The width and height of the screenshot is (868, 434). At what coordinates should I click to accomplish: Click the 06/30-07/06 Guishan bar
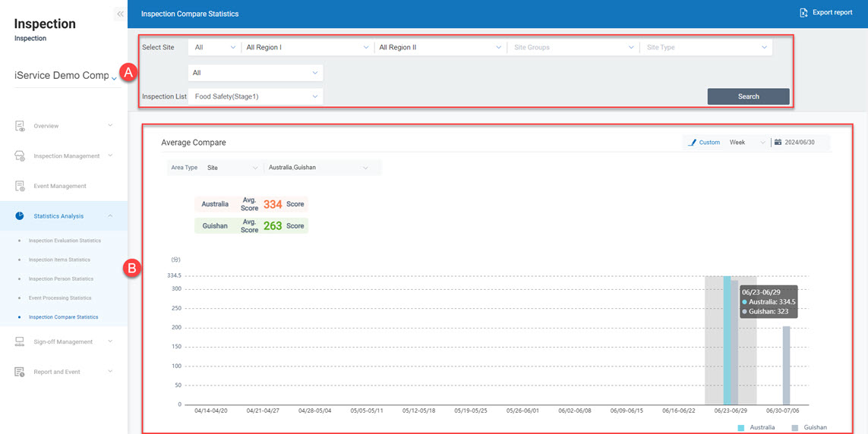click(786, 366)
